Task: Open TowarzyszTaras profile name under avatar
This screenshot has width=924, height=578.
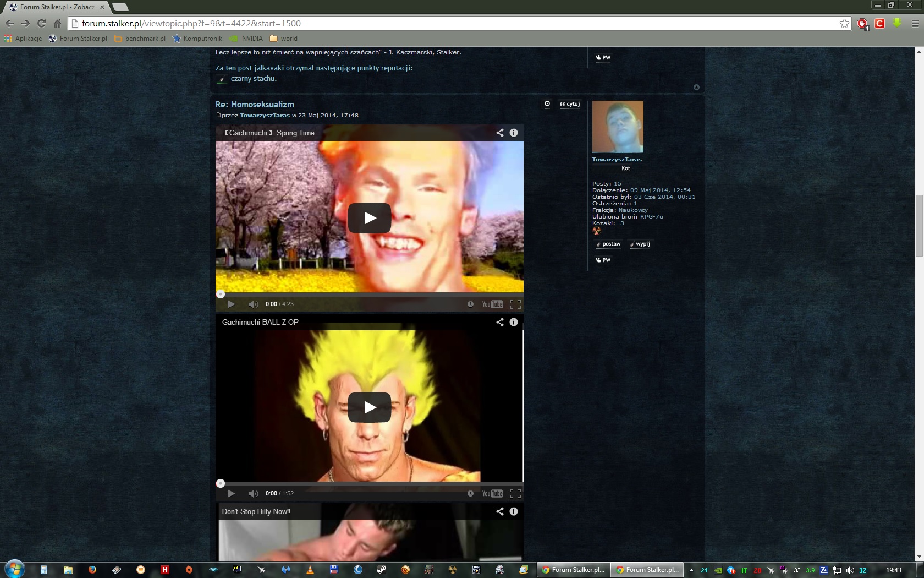Action: 617,159
